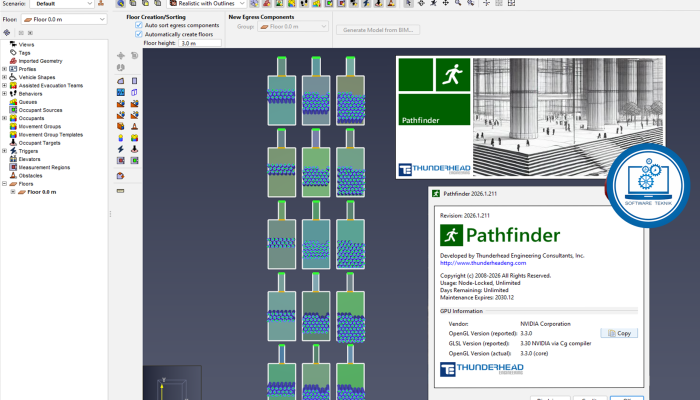This screenshot has width=700, height=400.
Task: Expand the Assisted Evacuation Teams node
Action: [4, 85]
